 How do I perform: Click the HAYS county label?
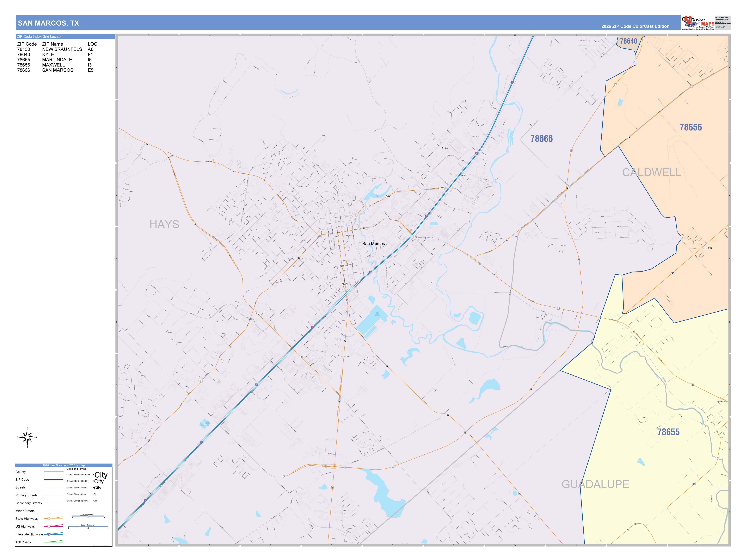[164, 224]
